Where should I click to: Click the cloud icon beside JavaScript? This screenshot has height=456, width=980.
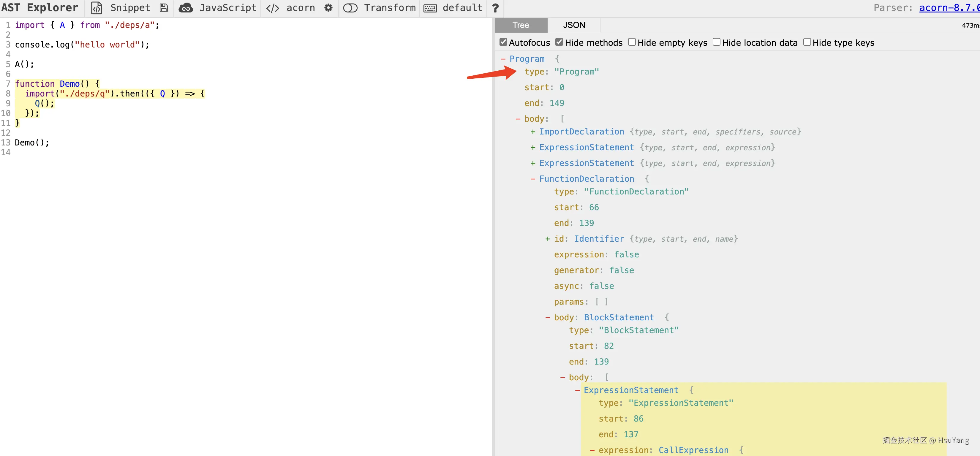[x=186, y=8]
